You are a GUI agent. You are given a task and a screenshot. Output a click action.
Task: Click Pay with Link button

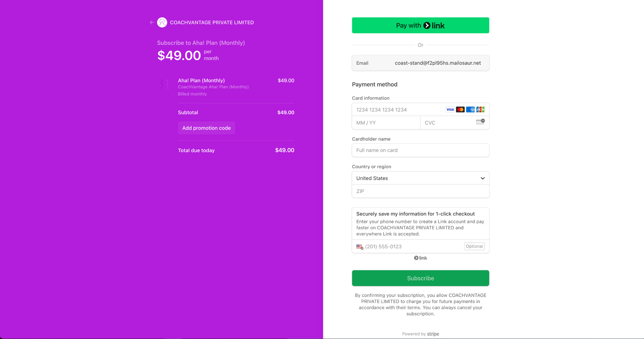(x=420, y=25)
